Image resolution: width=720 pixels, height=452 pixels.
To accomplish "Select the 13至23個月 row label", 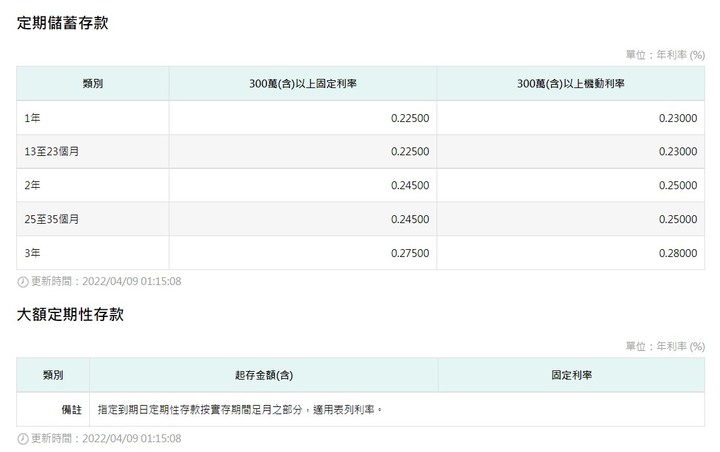I will tap(51, 152).
